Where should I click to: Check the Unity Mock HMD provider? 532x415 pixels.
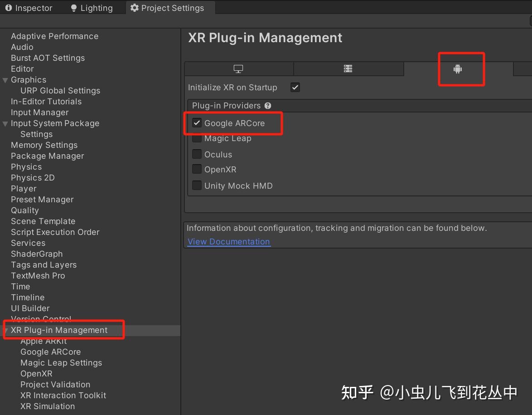(x=197, y=185)
